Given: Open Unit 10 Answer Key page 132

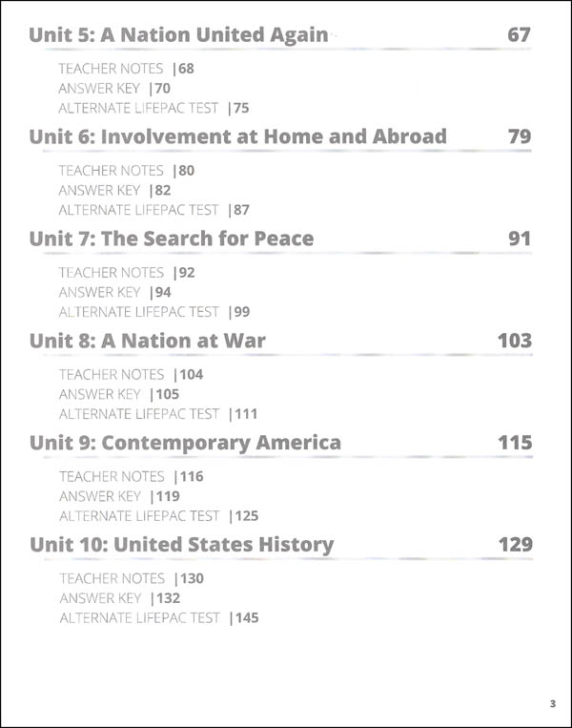Looking at the screenshot, I should pos(120,598).
